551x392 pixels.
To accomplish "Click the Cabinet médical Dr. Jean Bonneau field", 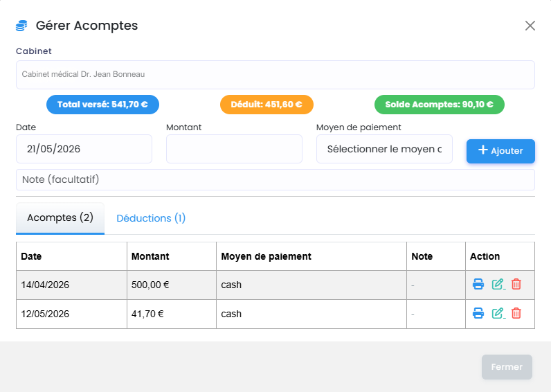I will click(x=275, y=75).
